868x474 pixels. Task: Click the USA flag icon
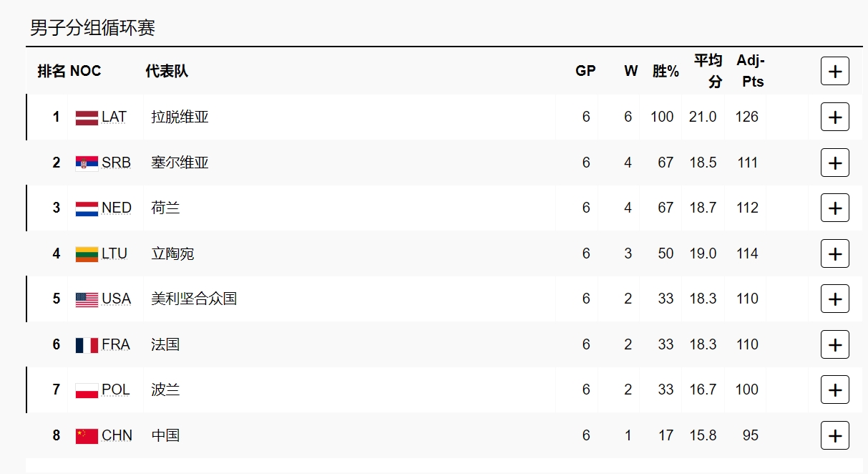87,299
